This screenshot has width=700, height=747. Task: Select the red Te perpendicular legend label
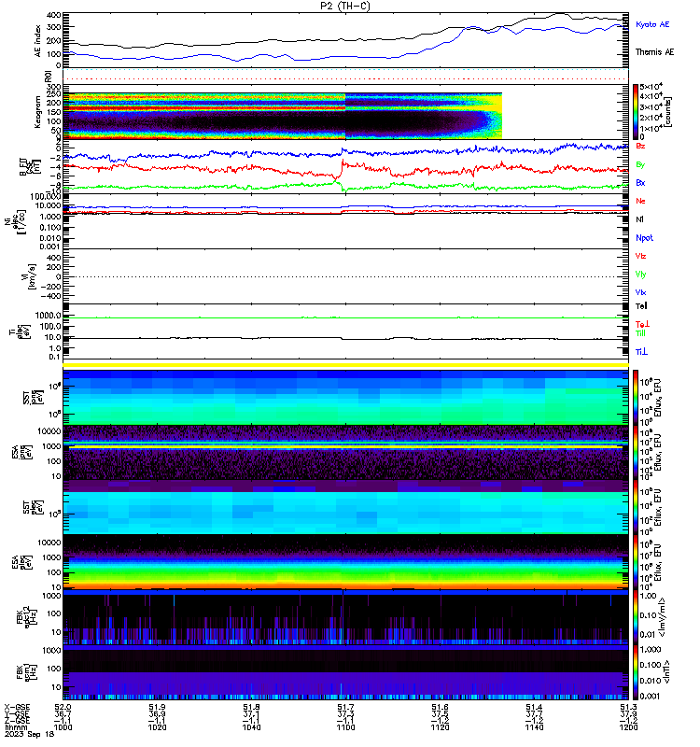(642, 324)
